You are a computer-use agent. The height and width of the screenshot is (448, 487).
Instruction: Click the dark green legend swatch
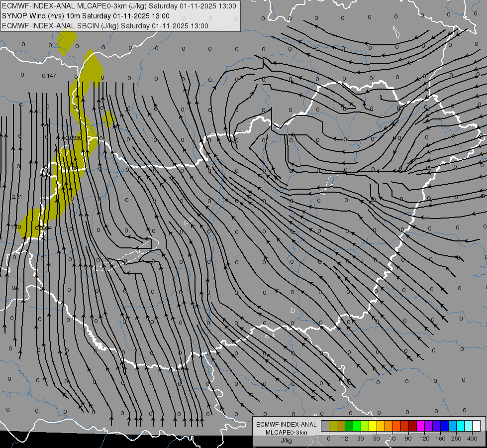coord(349,426)
